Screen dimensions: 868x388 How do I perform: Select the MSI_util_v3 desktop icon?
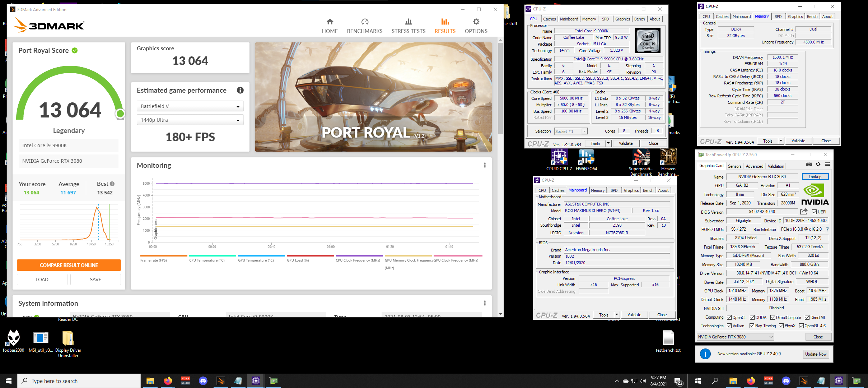[x=41, y=341]
